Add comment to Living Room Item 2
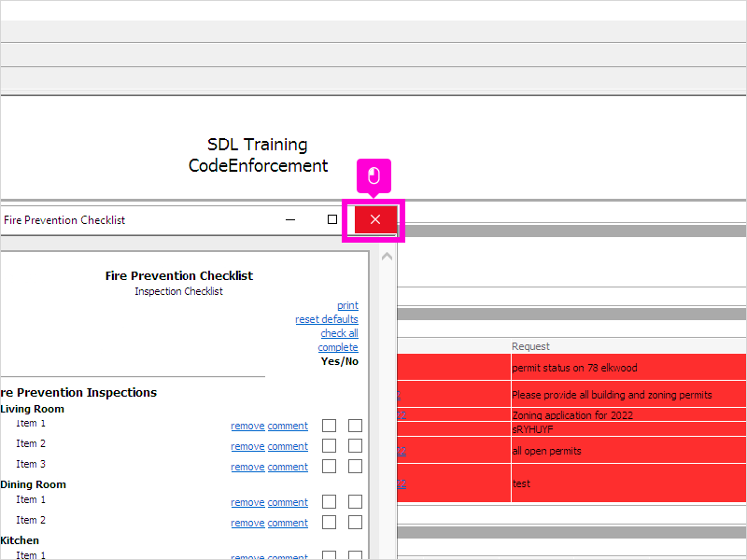Viewport: 747px width, 560px height. click(x=288, y=446)
